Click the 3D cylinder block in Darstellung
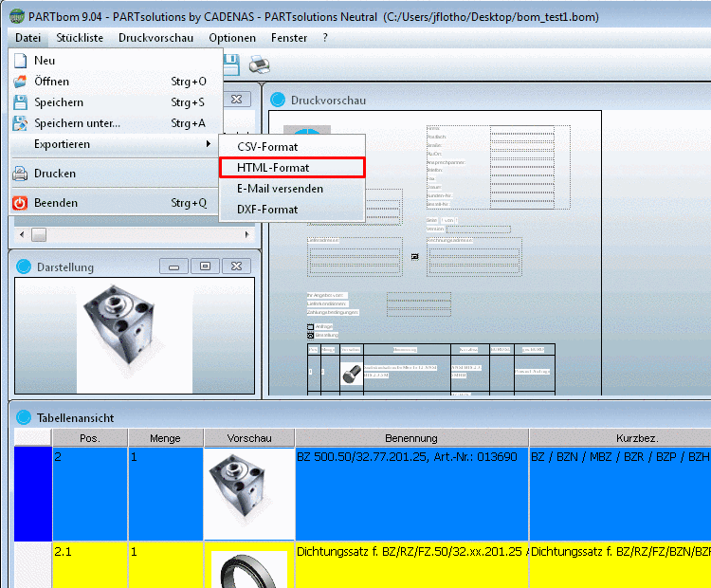The height and width of the screenshot is (588, 711). coord(120,323)
